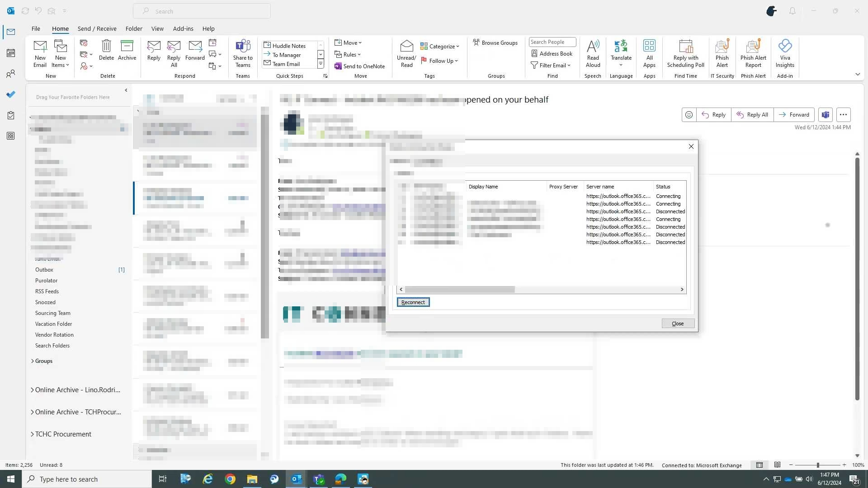The width and height of the screenshot is (868, 488).
Task: Click the top Search box
Action: [202, 11]
